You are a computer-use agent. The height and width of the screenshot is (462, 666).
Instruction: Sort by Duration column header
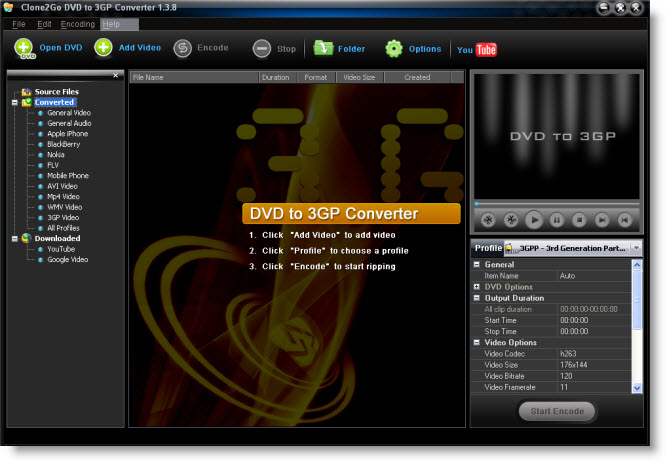(x=276, y=77)
